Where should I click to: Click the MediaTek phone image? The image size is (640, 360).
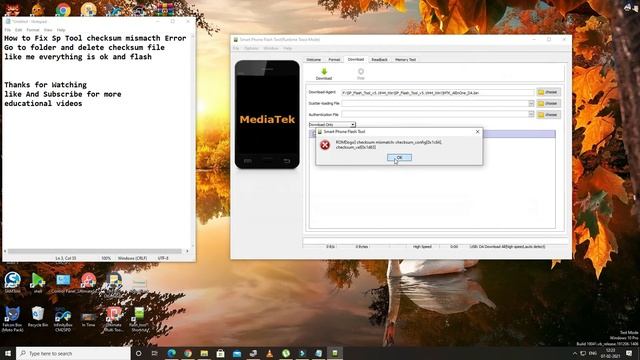(x=267, y=114)
